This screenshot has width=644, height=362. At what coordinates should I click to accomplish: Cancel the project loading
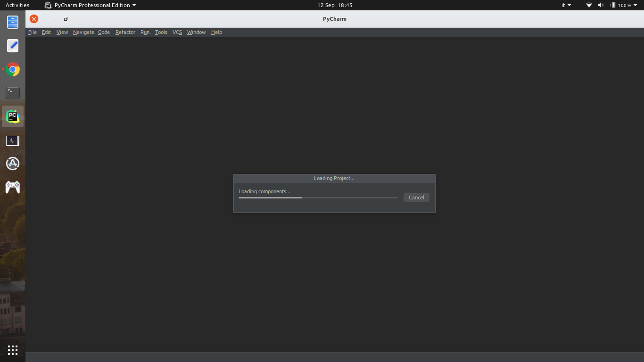(x=416, y=197)
